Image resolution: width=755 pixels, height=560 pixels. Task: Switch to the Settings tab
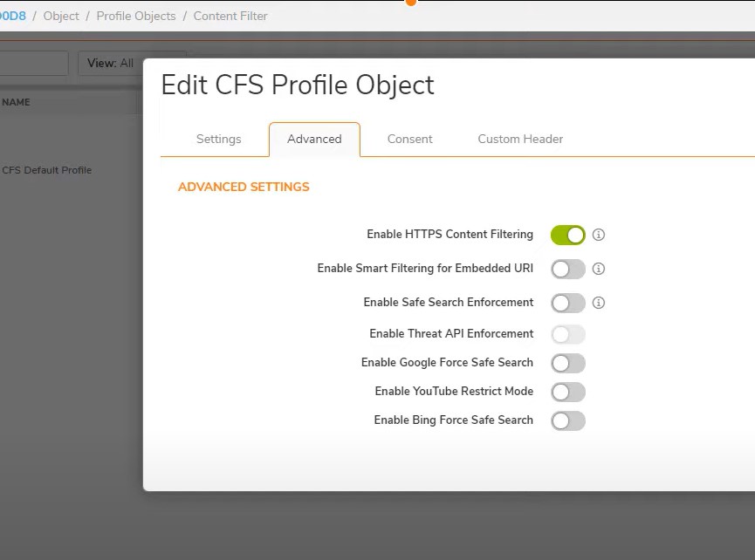point(218,139)
